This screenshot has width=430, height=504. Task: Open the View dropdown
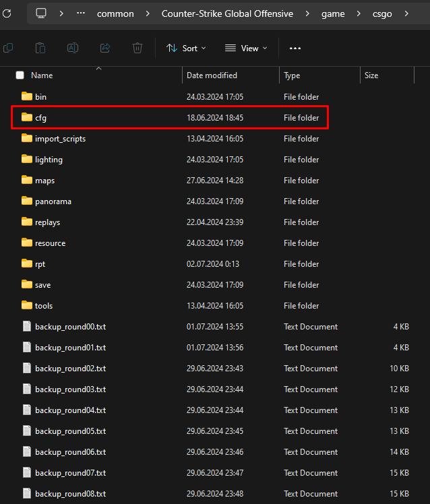tap(246, 49)
